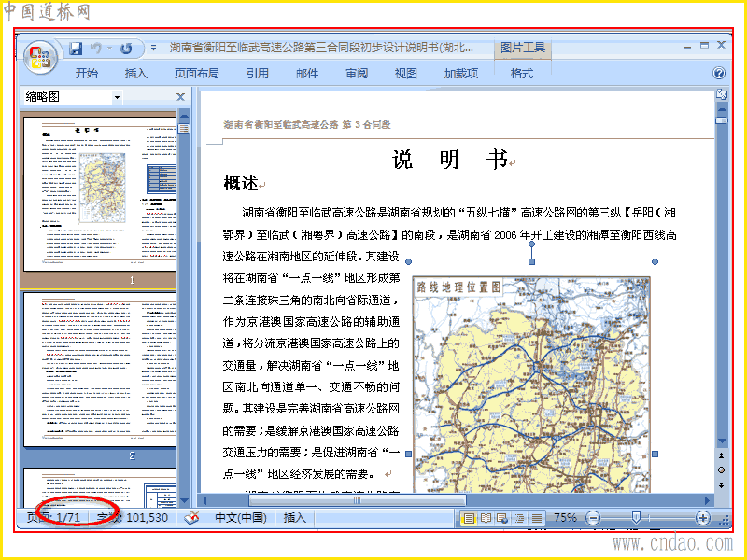
Task: Open Quick Access Toolbar customize arrow
Action: [153, 48]
